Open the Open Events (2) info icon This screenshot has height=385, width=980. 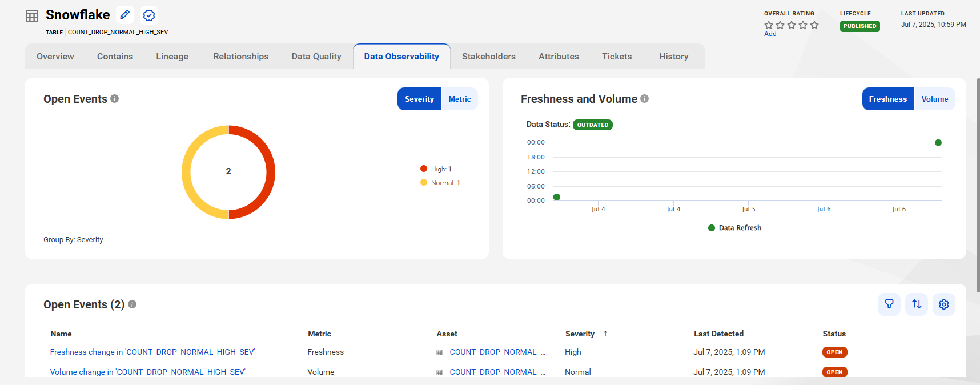[x=132, y=304]
